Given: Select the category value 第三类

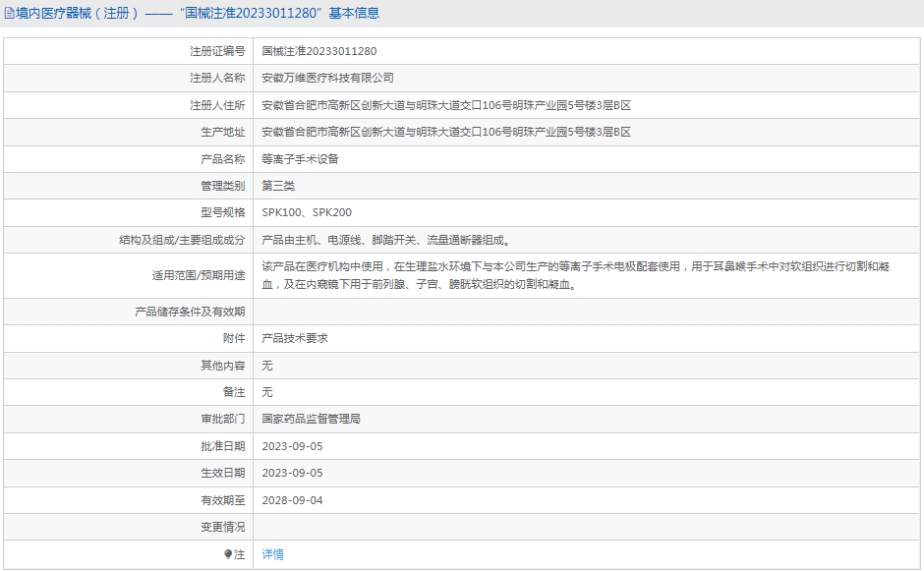Looking at the screenshot, I should click(278, 186).
